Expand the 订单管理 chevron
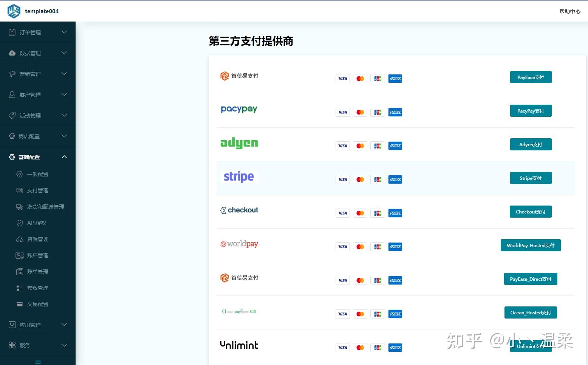 pos(64,32)
